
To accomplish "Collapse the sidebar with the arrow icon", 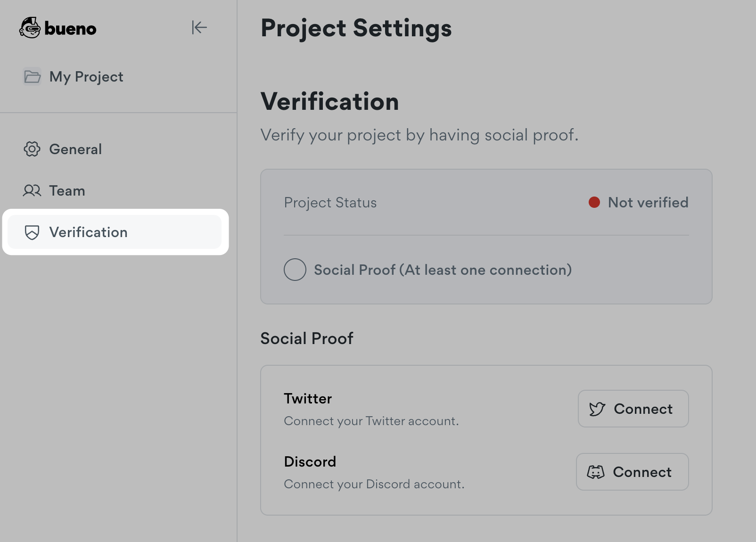I will (199, 28).
